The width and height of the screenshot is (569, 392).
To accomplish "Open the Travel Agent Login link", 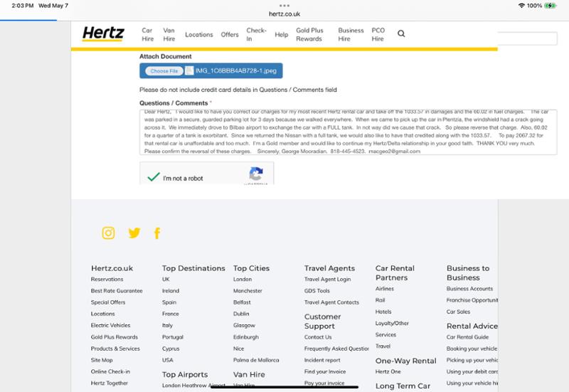I will click(327, 279).
